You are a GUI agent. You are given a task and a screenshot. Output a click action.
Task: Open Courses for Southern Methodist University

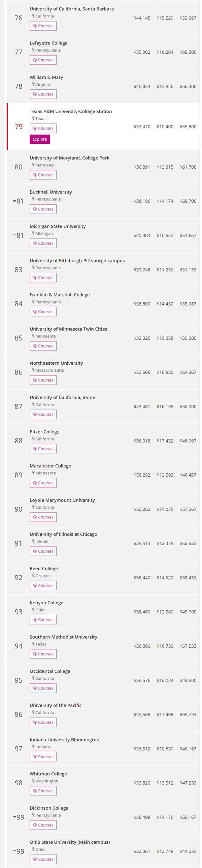click(43, 654)
